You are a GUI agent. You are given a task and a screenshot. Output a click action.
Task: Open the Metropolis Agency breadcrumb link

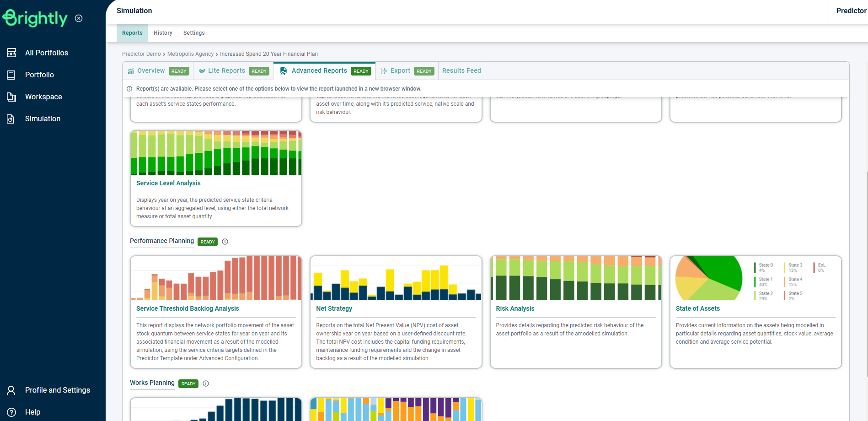[x=190, y=54]
